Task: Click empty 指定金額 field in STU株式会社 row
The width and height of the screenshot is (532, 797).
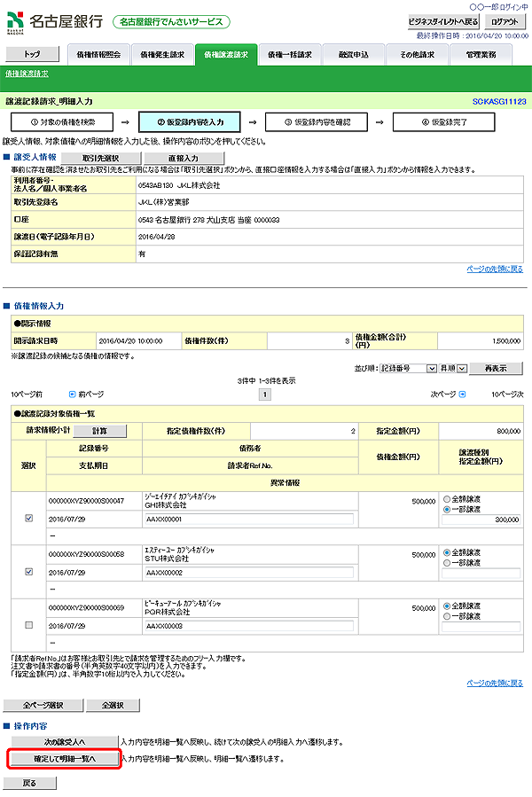Action: [x=481, y=573]
